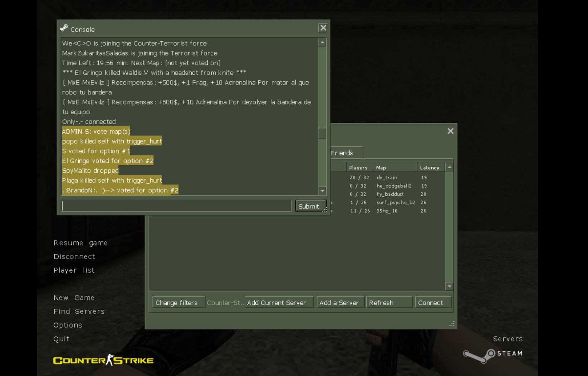Click the Steam icon in Console title
Viewport: 588px width, 376px height.
click(64, 28)
